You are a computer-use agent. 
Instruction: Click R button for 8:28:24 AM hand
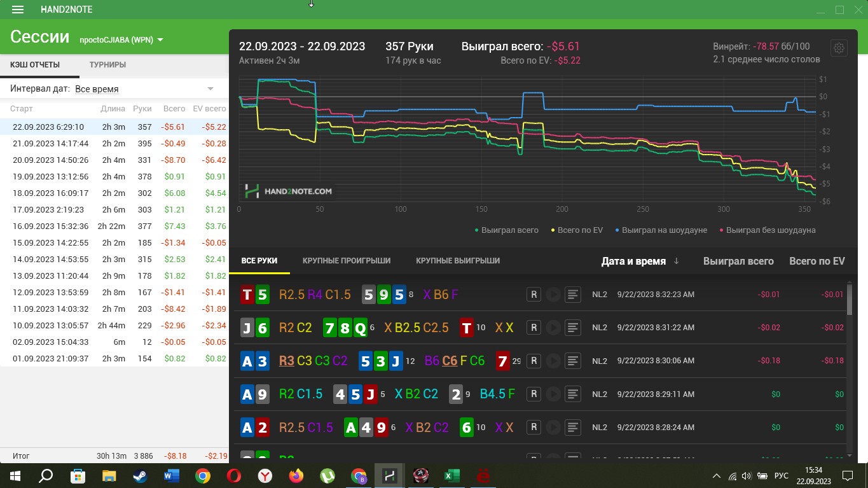point(534,427)
